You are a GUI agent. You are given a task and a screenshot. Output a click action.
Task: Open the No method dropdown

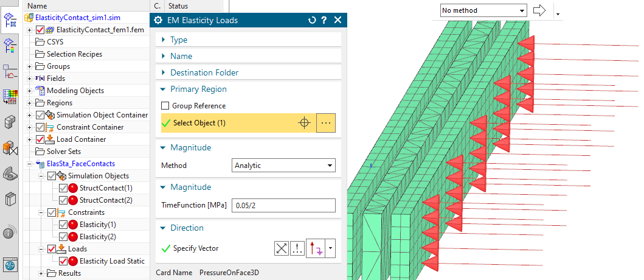(x=483, y=10)
